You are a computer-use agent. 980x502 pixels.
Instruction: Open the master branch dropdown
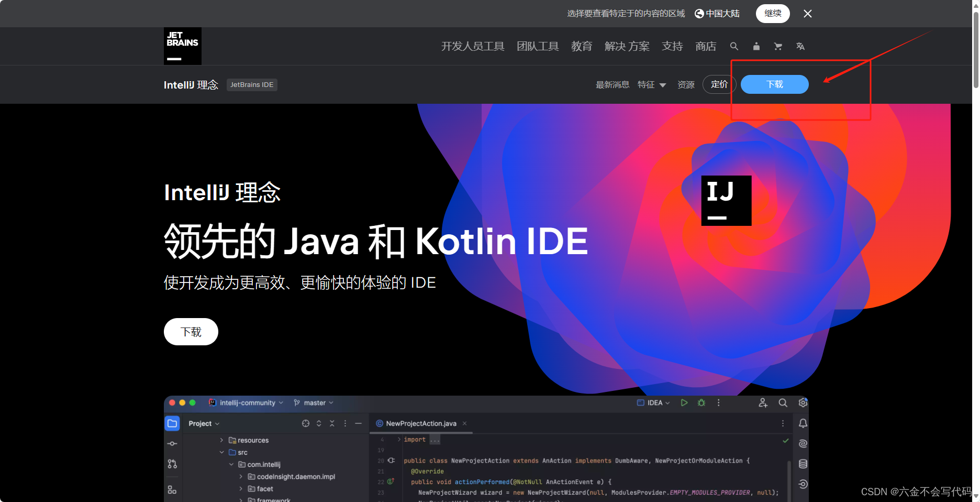pyautogui.click(x=313, y=402)
